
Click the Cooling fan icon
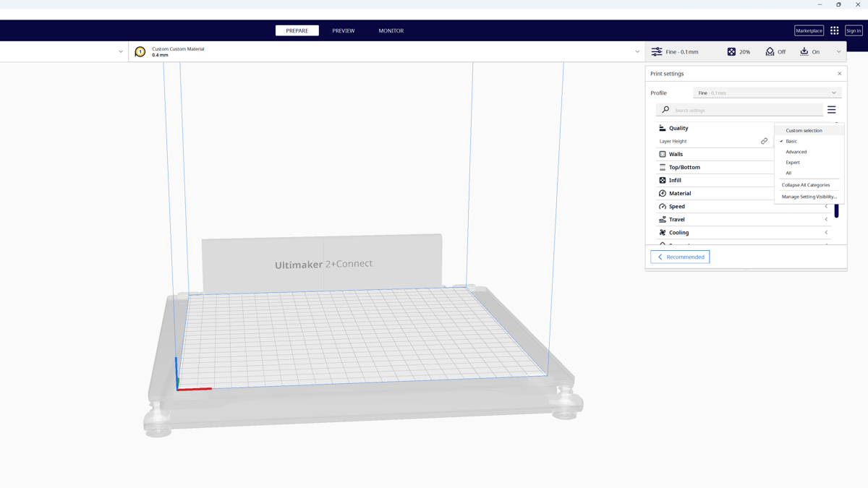tap(662, 232)
